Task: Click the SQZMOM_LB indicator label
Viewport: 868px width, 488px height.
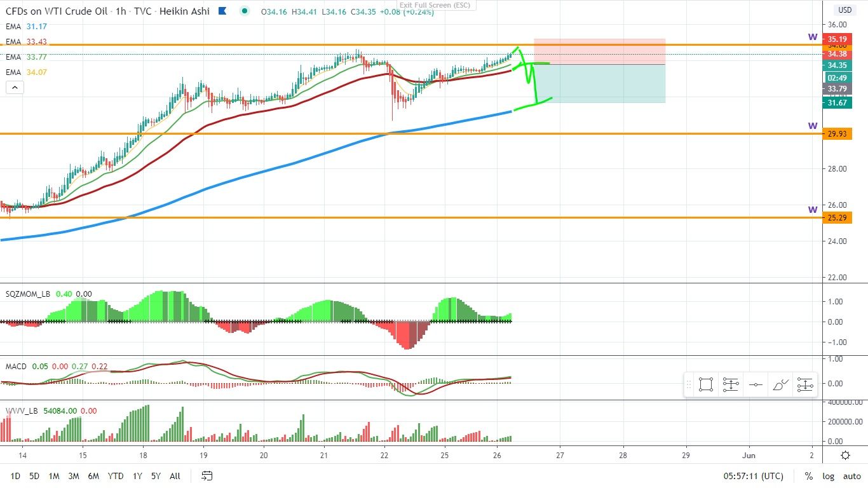Action: click(x=27, y=294)
